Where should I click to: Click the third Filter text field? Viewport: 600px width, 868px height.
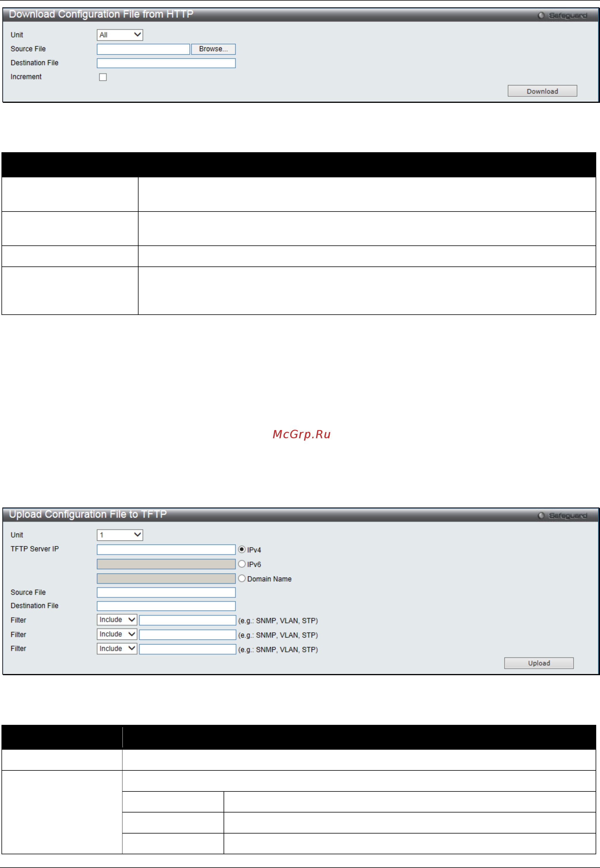point(188,649)
